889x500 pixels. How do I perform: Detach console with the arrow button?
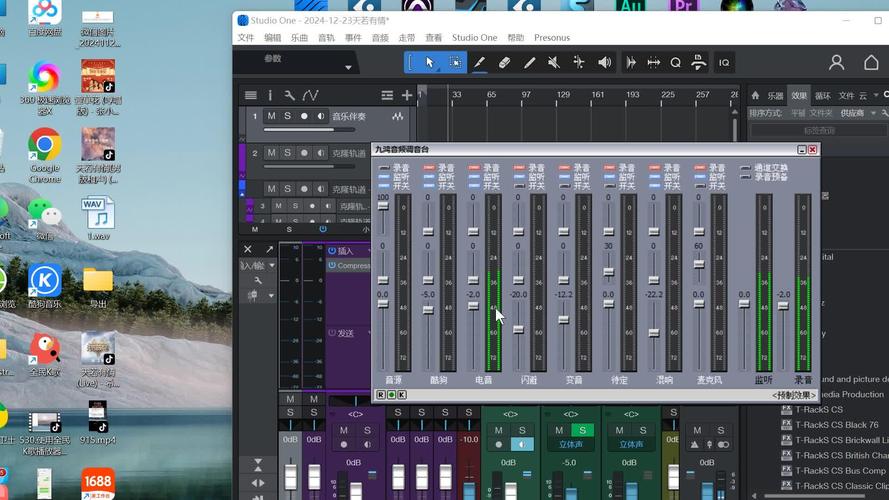pos(269,249)
